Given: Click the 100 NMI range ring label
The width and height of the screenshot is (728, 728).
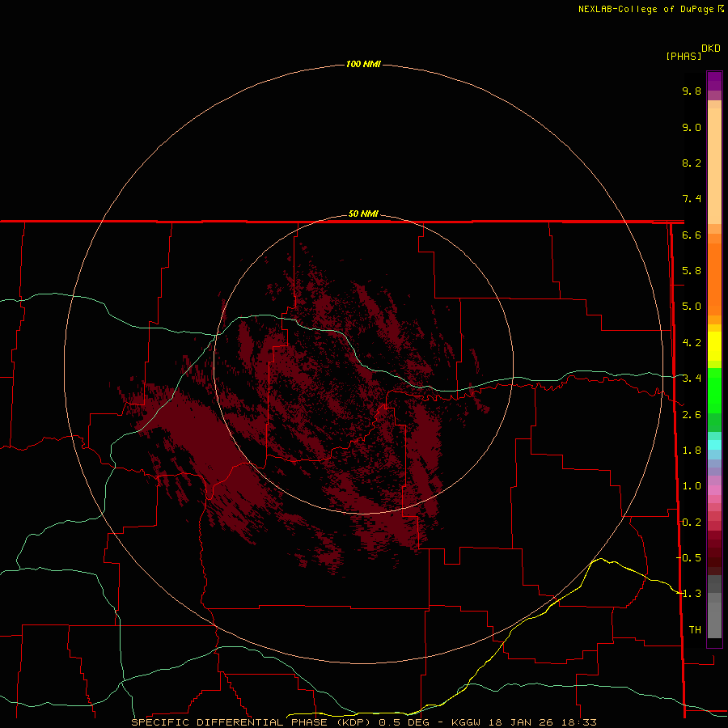Looking at the screenshot, I should pos(363,64).
